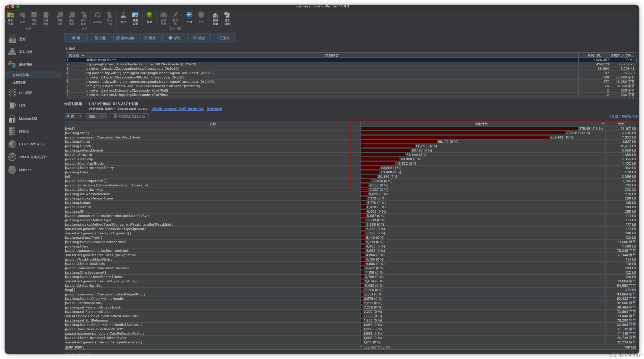Click the 计算保留(Retained)和深层(Deep)大小 link
This screenshot has height=359, width=644.
click(x=177, y=109)
